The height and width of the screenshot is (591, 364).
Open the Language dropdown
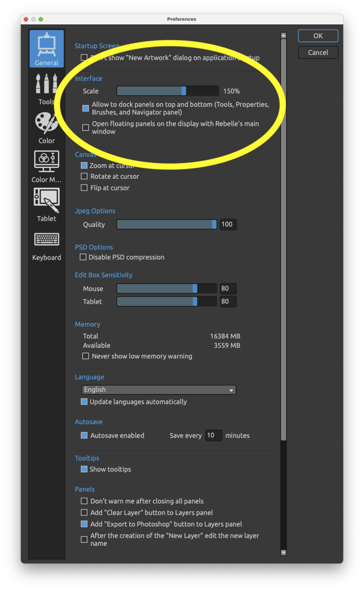[158, 390]
